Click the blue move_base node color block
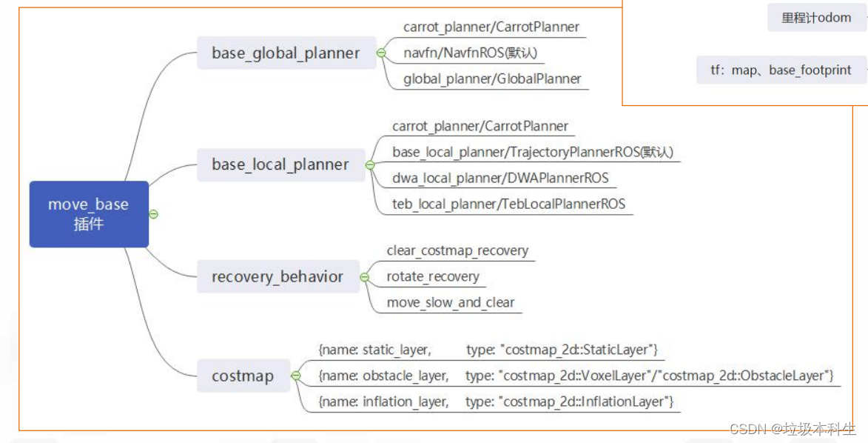The width and height of the screenshot is (868, 443). tap(89, 213)
